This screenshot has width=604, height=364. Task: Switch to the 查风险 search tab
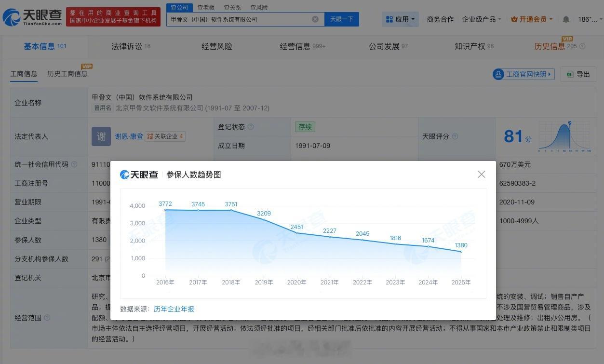point(259,8)
